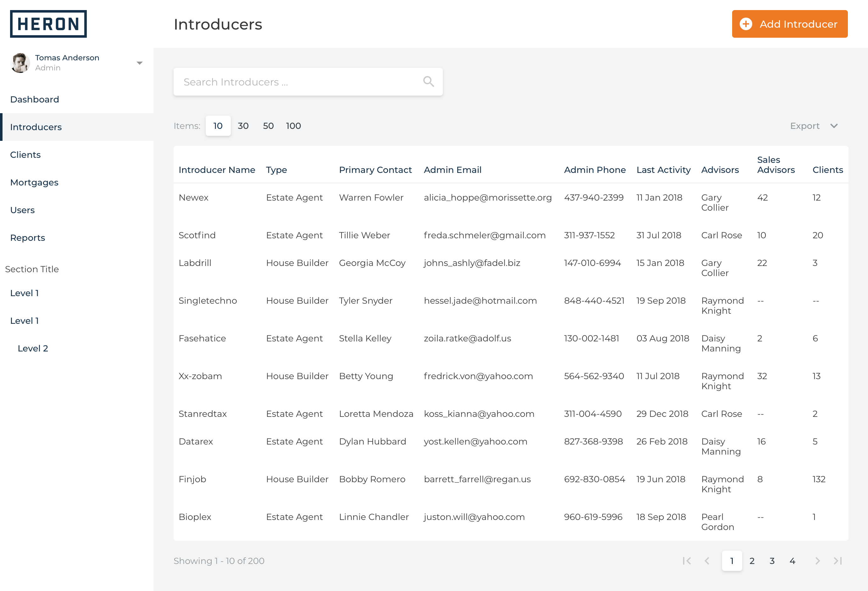Click the search magnifier icon
Screen dimensions: 868x591
coord(428,81)
